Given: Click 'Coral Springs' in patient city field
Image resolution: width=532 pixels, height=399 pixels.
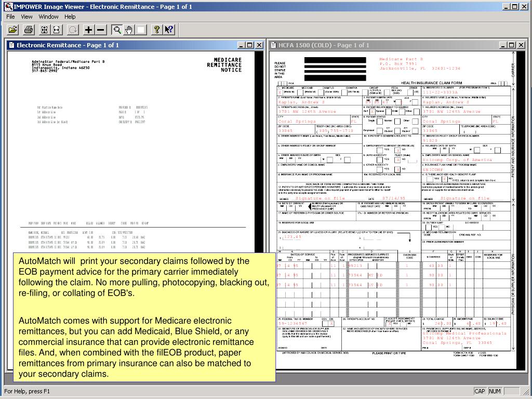Looking at the screenshot, I should pyautogui.click(x=297, y=121).
